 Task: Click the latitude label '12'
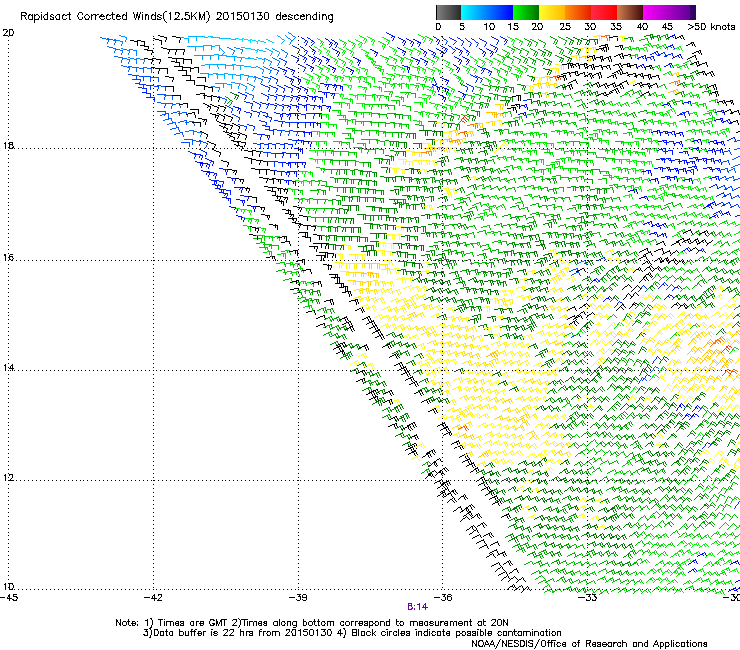8,478
